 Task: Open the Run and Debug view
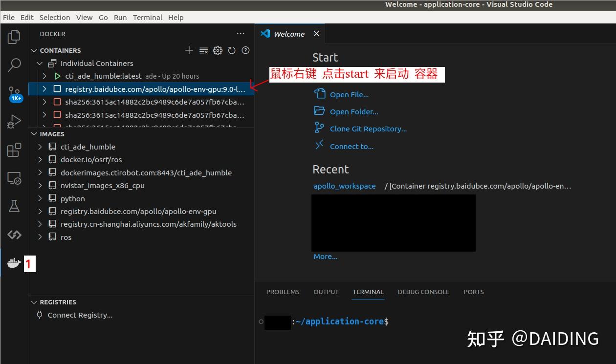14,121
